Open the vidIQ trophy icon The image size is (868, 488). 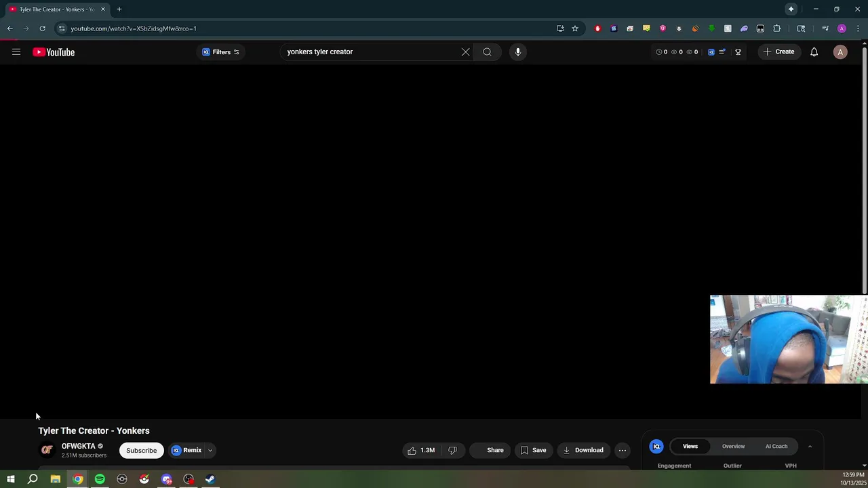[x=738, y=52]
